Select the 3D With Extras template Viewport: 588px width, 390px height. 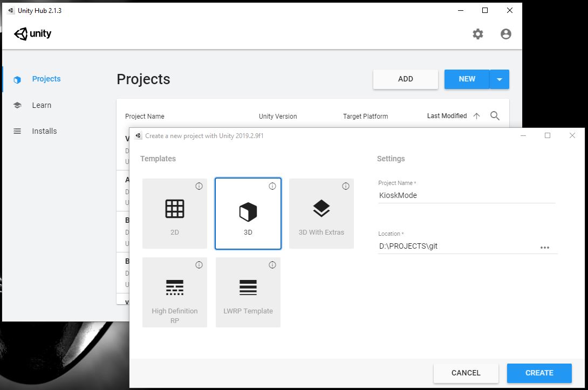click(322, 214)
